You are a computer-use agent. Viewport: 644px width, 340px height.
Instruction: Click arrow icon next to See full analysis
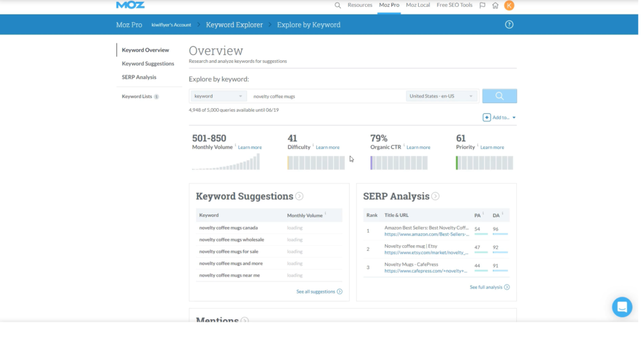pos(507,287)
